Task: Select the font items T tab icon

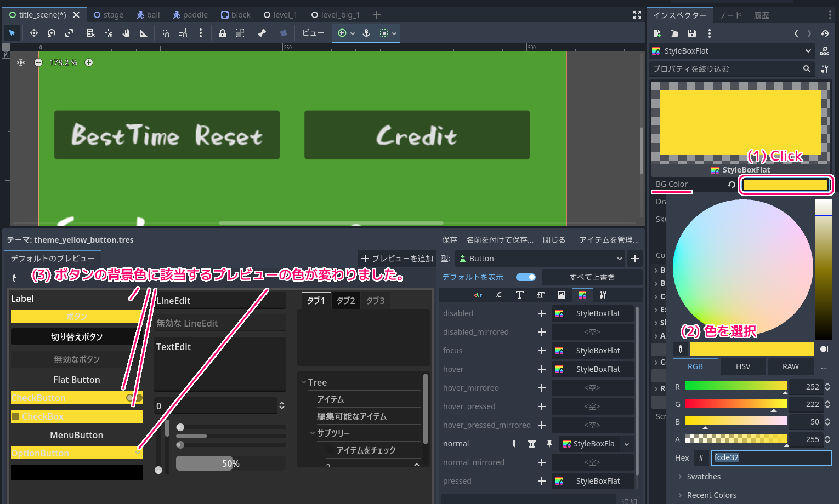Action: point(520,295)
